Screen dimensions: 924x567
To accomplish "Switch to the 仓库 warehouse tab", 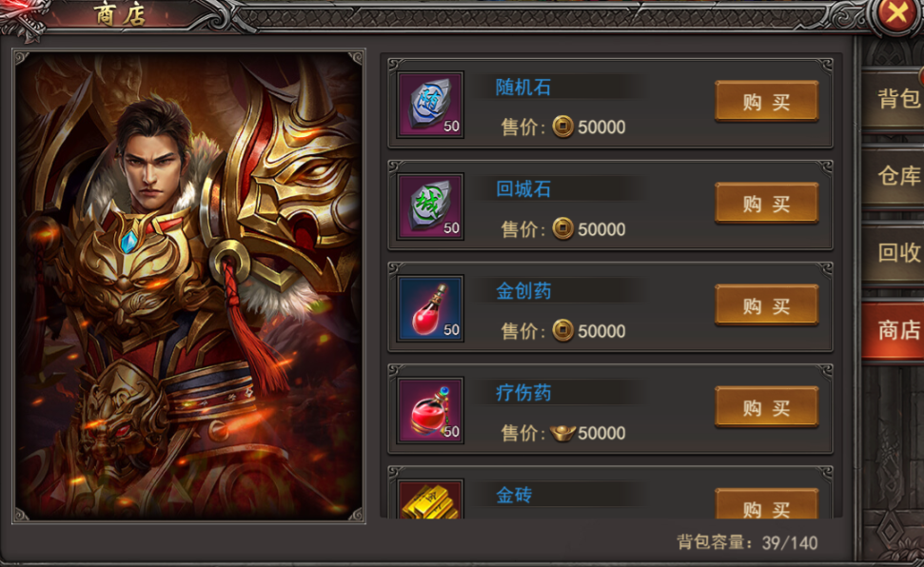I will point(895,176).
